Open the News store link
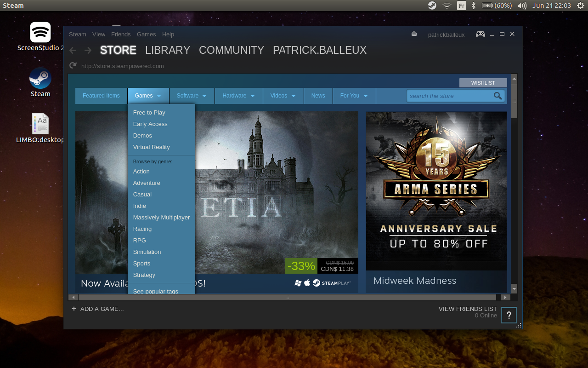Viewport: 588px width, 368px height. click(318, 96)
